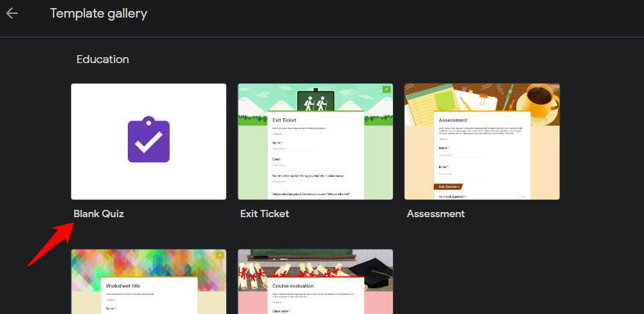Screen dimensions: 644x314
Task: Click pencil badge on Worksheet title thumbnail
Action: pyautogui.click(x=220, y=255)
